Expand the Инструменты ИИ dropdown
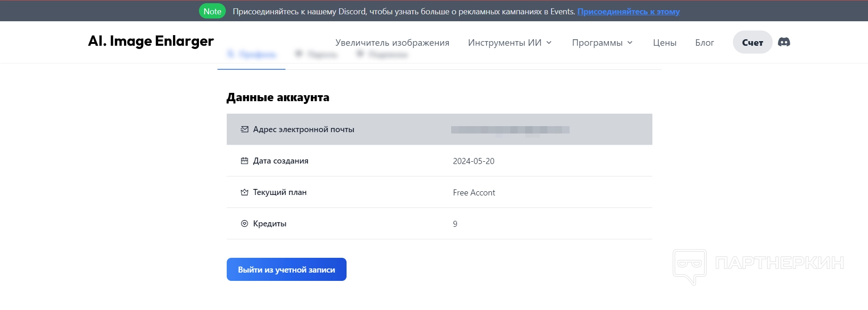 [x=510, y=43]
